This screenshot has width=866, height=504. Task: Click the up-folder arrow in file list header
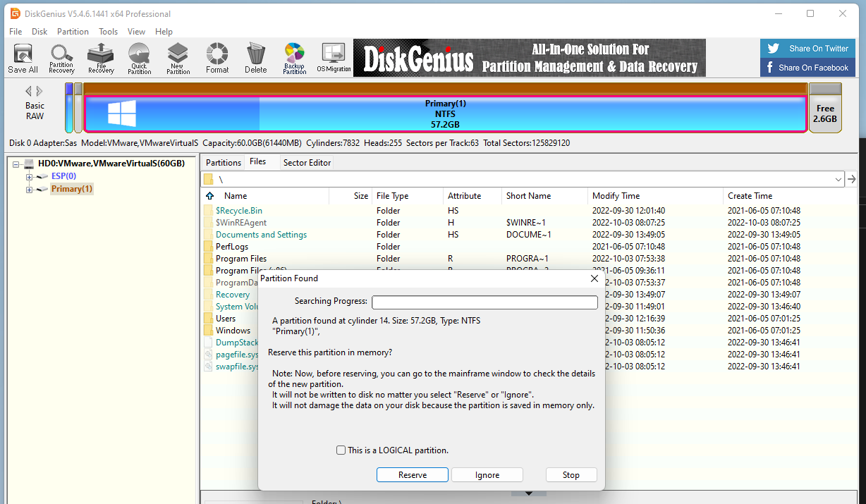click(209, 196)
